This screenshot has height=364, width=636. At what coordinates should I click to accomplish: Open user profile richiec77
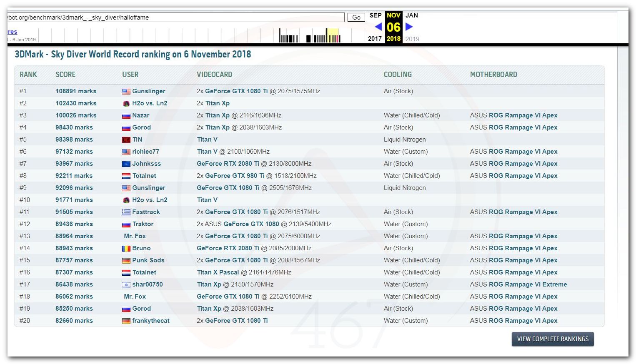tap(146, 152)
